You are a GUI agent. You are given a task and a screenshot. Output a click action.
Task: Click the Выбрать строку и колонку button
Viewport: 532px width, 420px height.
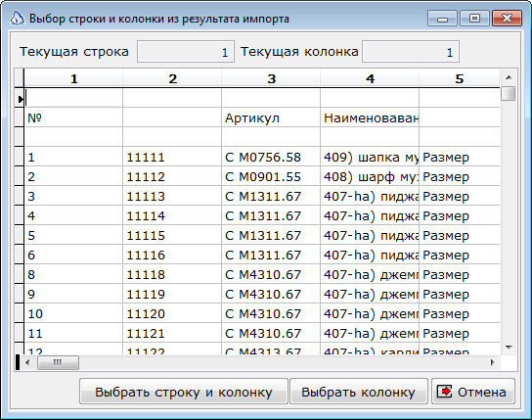coord(184,392)
